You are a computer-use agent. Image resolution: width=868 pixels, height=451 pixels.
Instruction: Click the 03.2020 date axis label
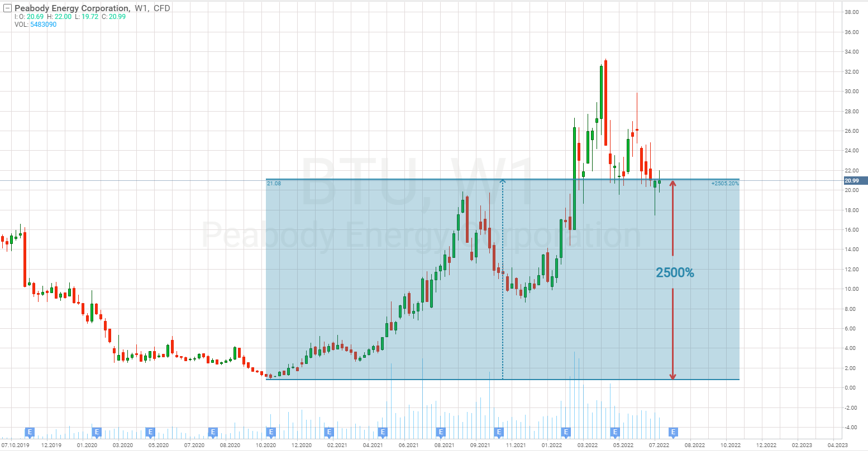(x=122, y=445)
